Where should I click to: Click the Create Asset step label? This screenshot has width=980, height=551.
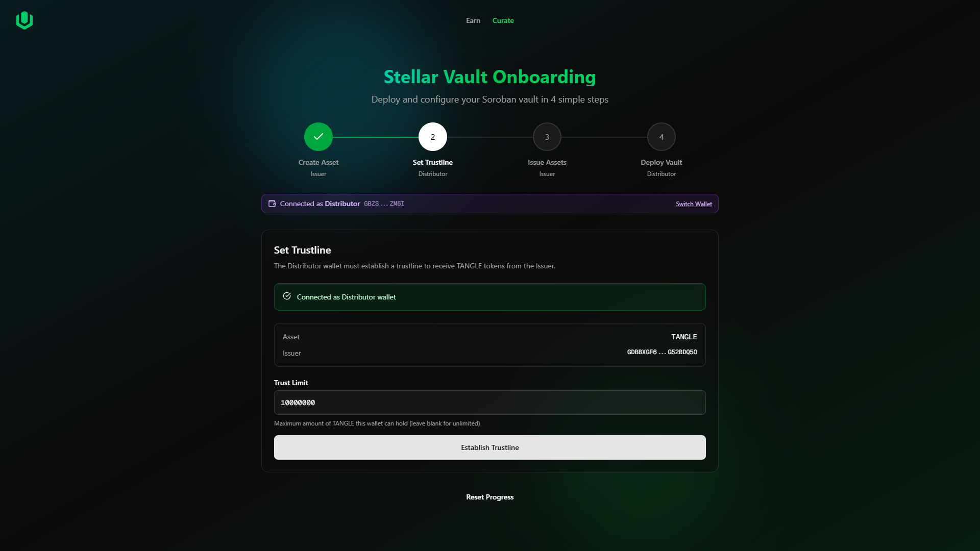click(x=318, y=162)
